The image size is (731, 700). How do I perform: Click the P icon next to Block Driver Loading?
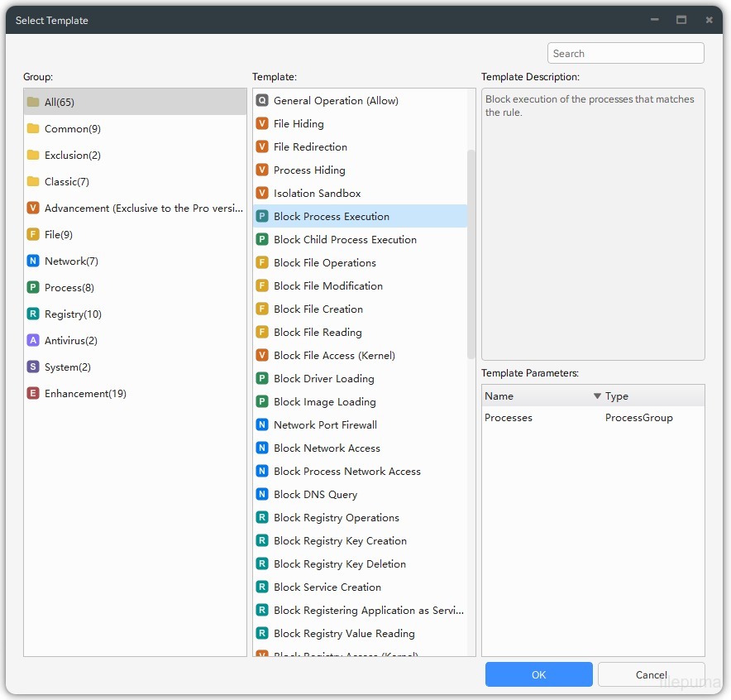tap(263, 378)
